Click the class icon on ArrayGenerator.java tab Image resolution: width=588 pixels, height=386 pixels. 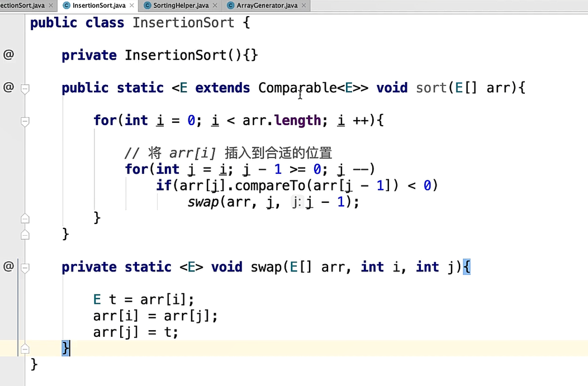[x=231, y=6]
